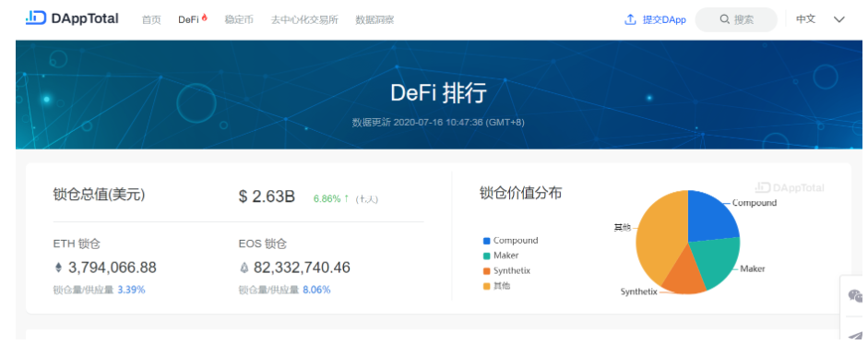868x345 pixels.
Task: Click the 8.06% EOS supply ratio
Action: pos(316,290)
